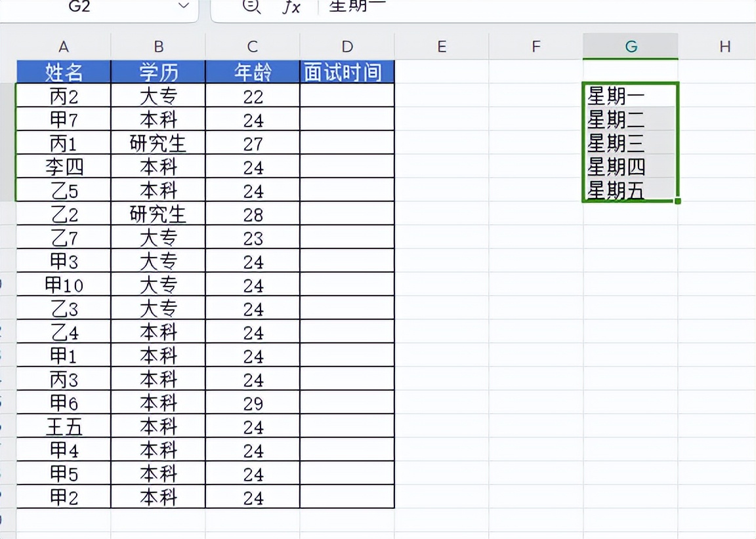
Task: Select cell containing 甲2
Action: pos(64,496)
